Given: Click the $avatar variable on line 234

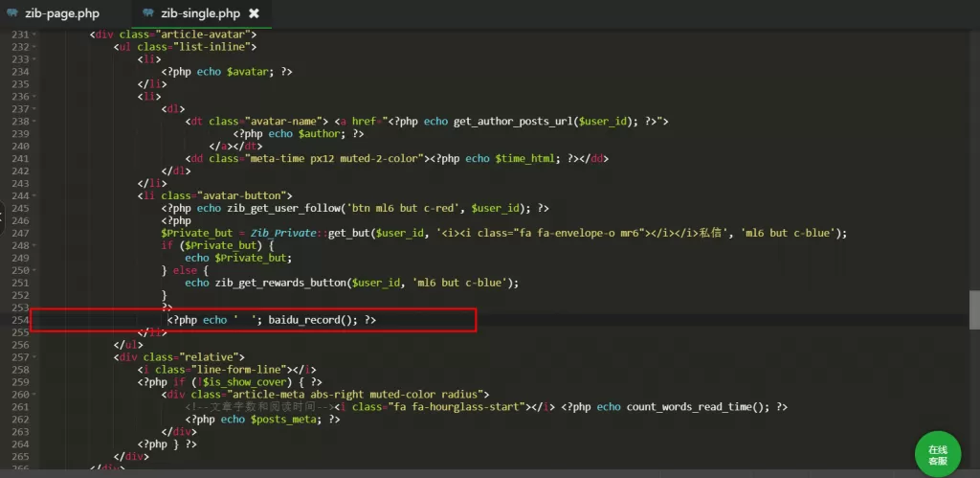Looking at the screenshot, I should pos(248,72).
